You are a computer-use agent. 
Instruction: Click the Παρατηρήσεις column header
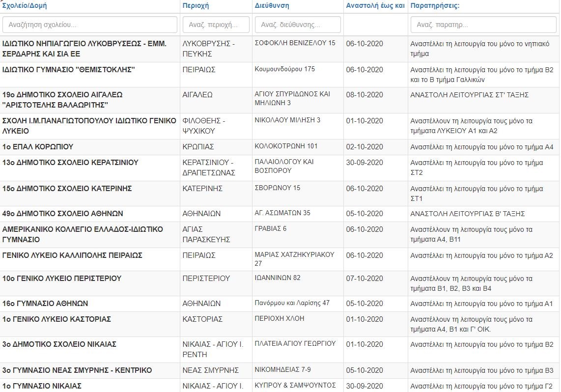[x=434, y=6]
